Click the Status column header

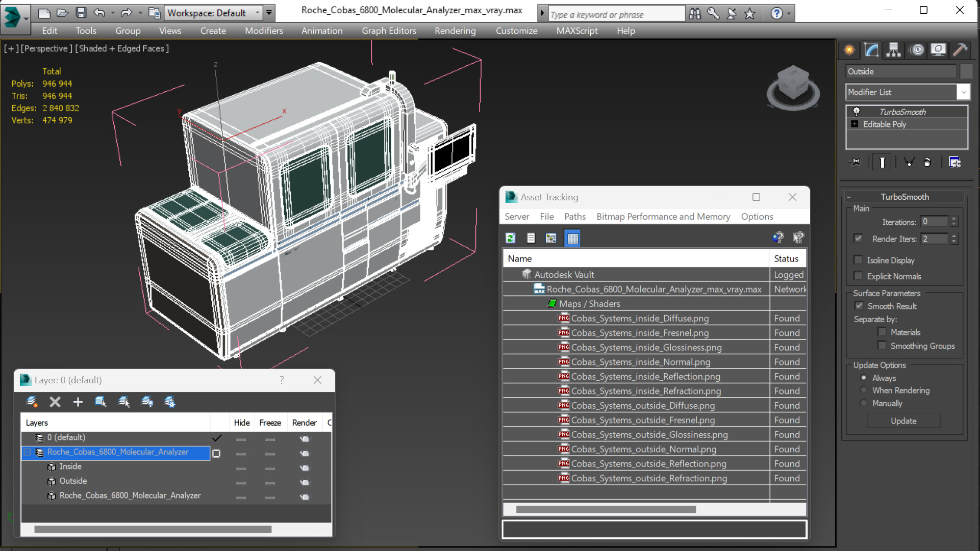(x=788, y=258)
